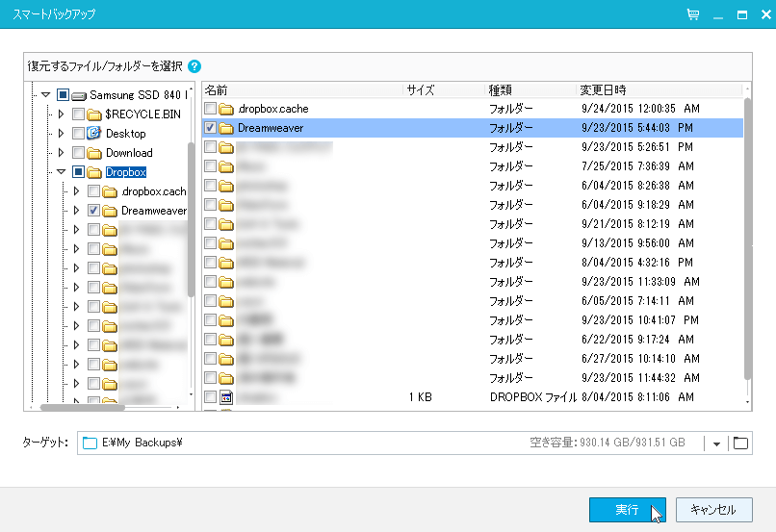Click the Dreamweaver folder icon in the tree
The width and height of the screenshot is (776, 532).
click(110, 211)
